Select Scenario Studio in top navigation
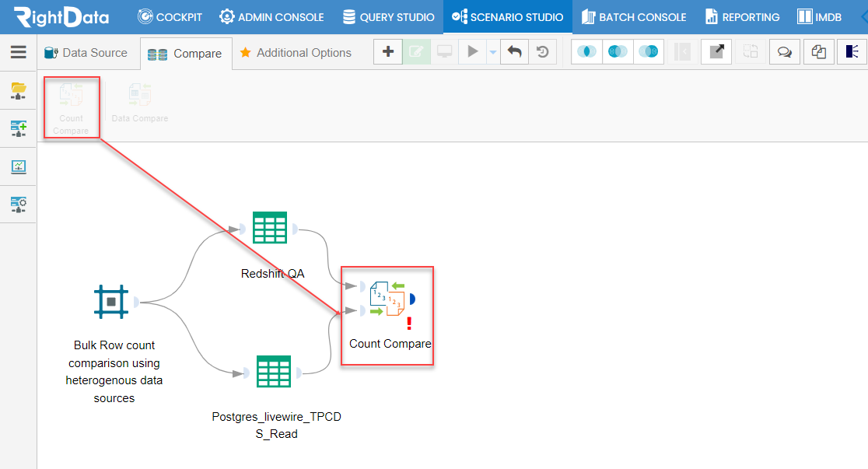This screenshot has width=868, height=469. click(508, 17)
